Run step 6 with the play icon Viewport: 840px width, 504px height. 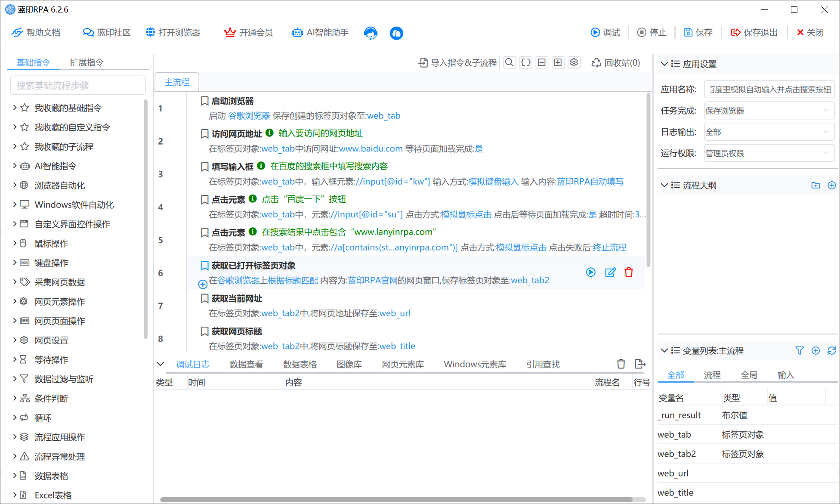coord(590,272)
